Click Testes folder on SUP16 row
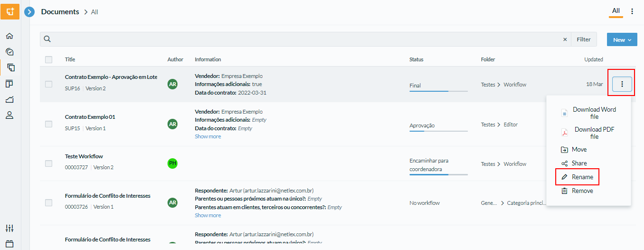644x250 pixels. [488, 85]
